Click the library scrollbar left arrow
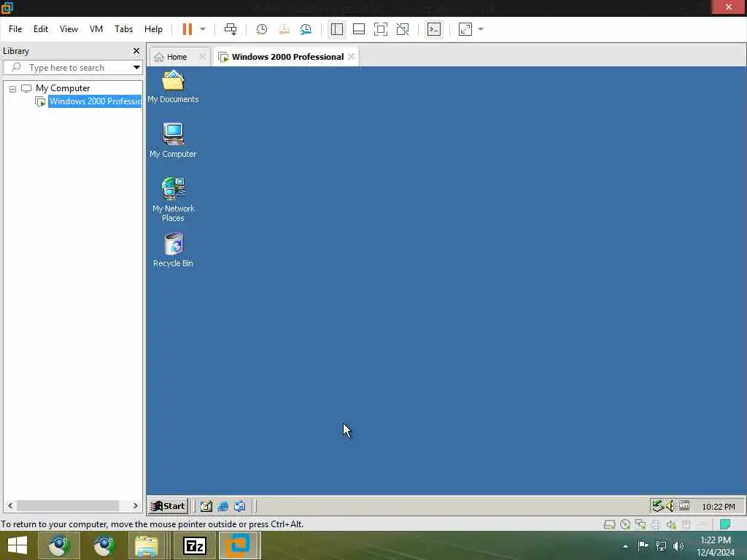 pos(10,506)
